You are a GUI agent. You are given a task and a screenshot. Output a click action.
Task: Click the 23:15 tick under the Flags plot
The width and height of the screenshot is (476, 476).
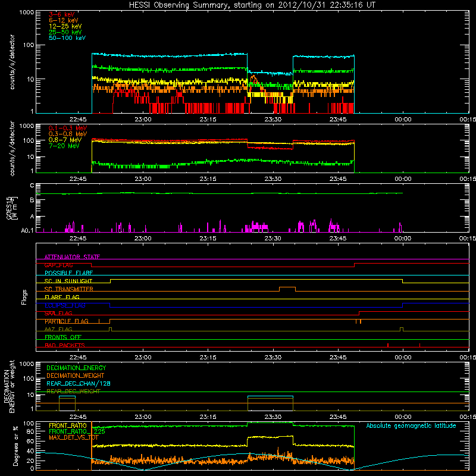coord(208,358)
